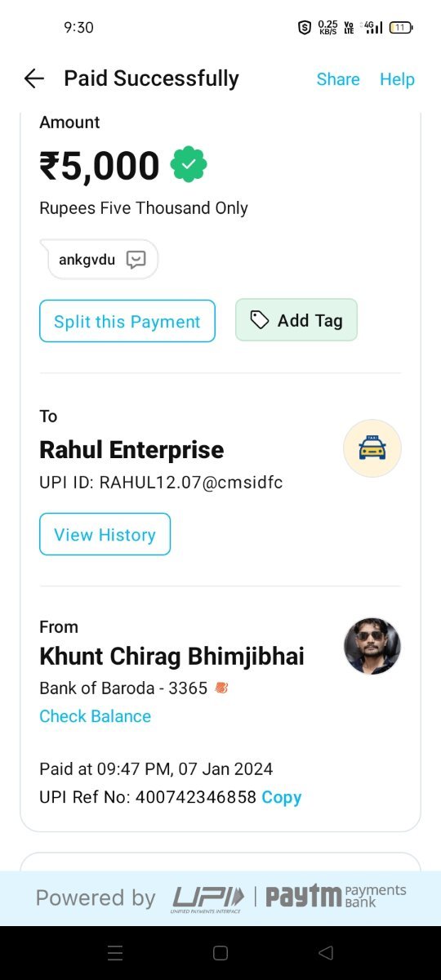Screen dimensions: 441x980
Task: View History for Rahul Enterprise
Action: [x=105, y=534]
